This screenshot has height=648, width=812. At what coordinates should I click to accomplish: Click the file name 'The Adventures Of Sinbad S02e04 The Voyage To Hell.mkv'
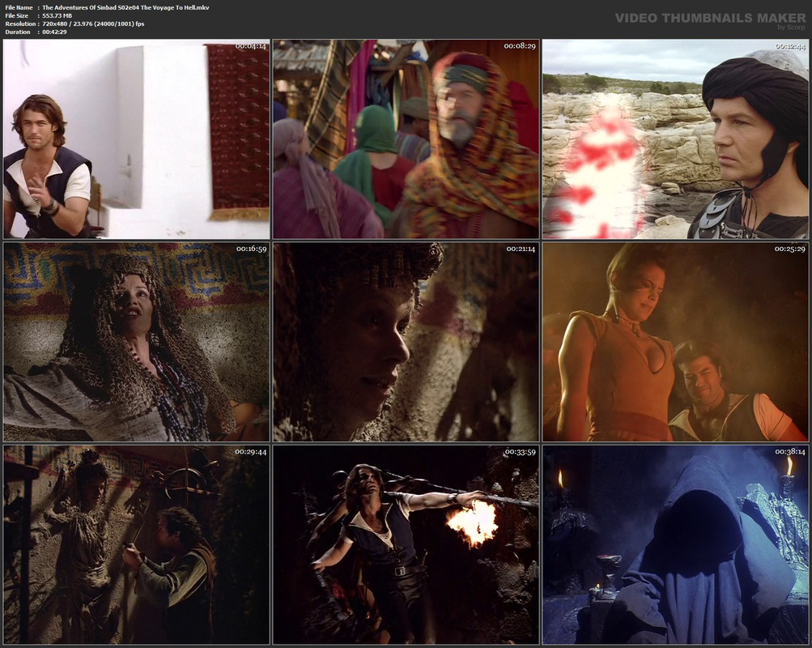125,8
